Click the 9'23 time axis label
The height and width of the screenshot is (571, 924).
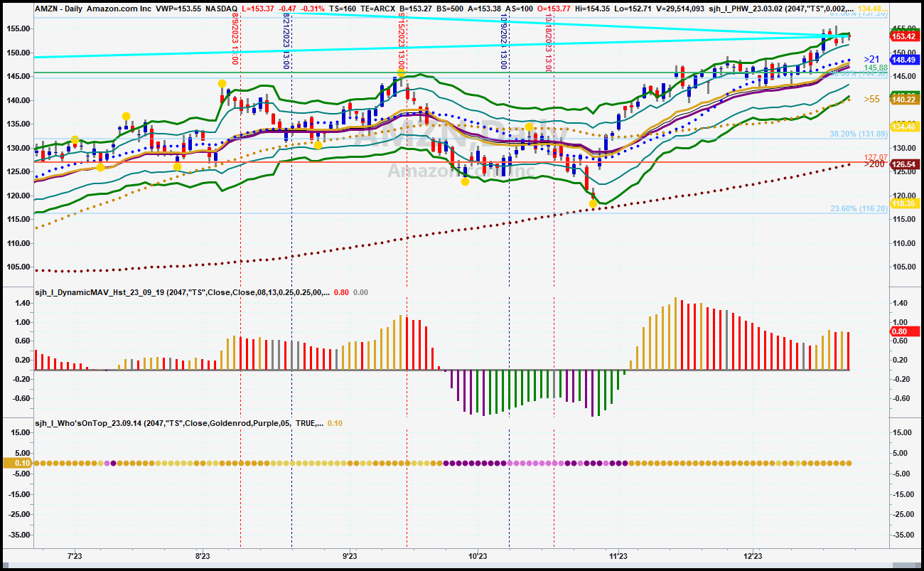pyautogui.click(x=350, y=555)
